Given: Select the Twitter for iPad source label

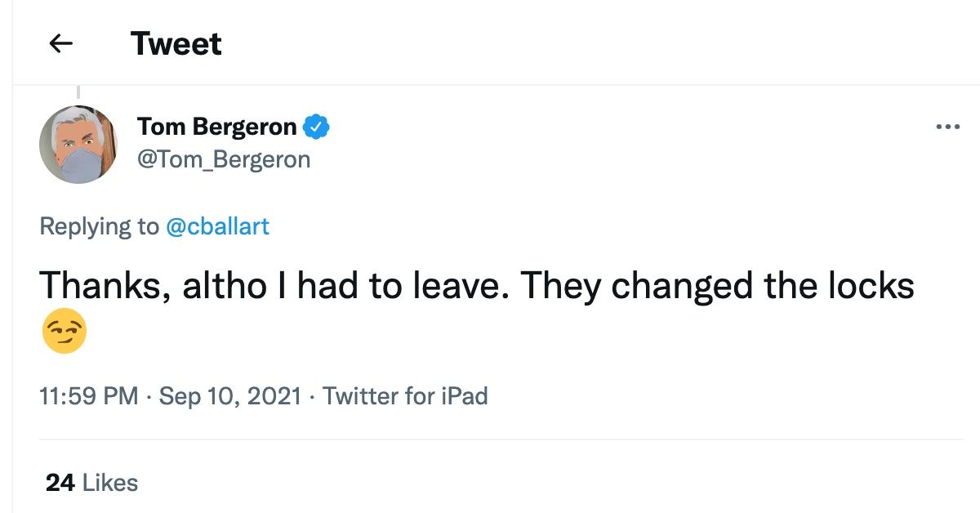Looking at the screenshot, I should [405, 395].
